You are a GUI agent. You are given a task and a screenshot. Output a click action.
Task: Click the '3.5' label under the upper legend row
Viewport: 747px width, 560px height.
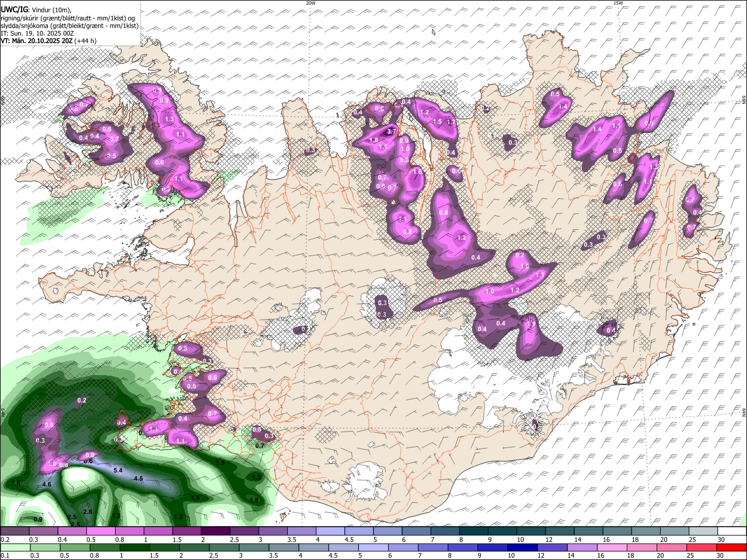click(291, 540)
